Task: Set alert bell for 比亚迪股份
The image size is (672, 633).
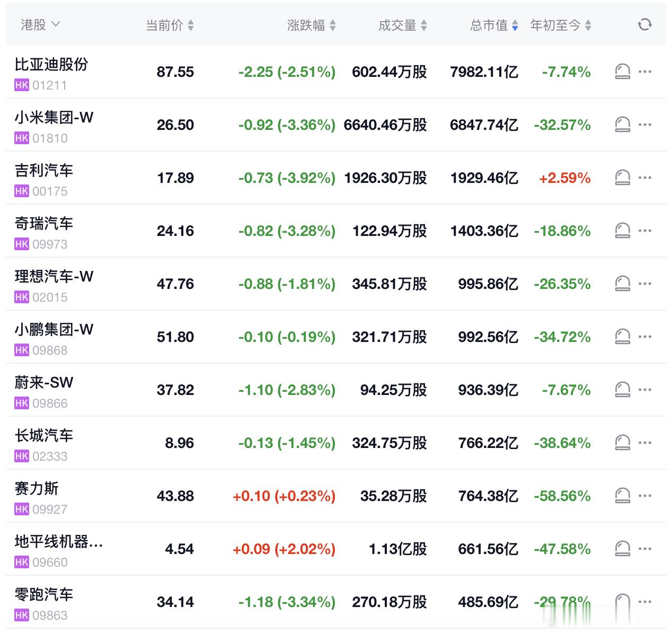Action: coord(622,72)
